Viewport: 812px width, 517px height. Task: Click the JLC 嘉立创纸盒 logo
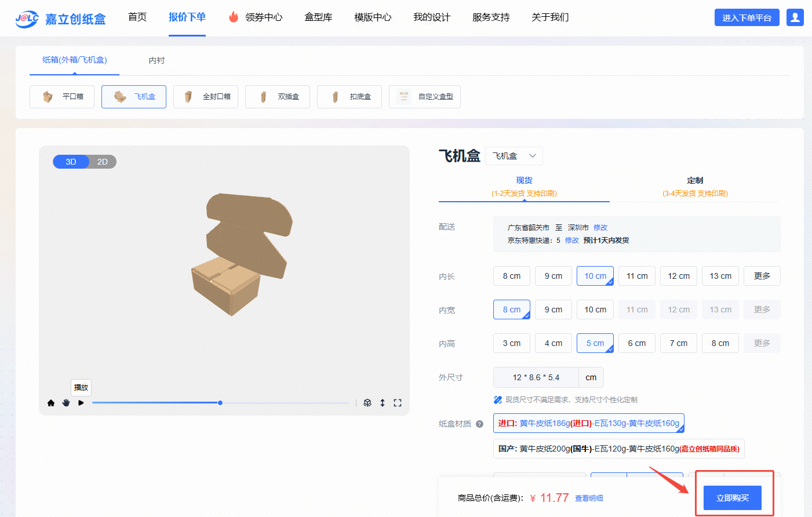60,19
